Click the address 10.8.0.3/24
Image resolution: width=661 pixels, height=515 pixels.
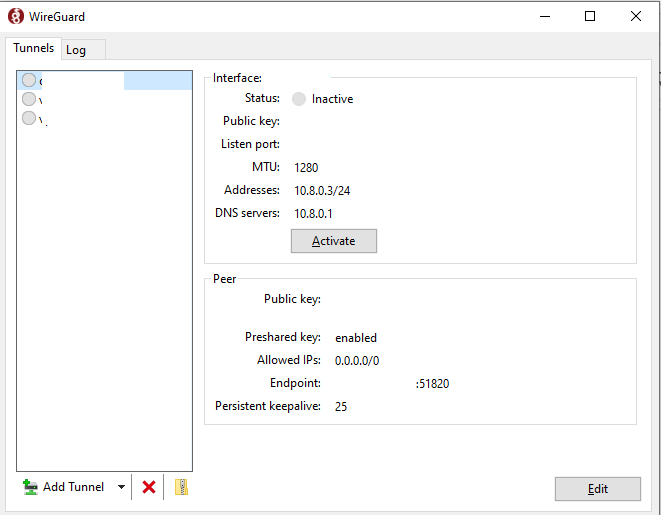322,190
